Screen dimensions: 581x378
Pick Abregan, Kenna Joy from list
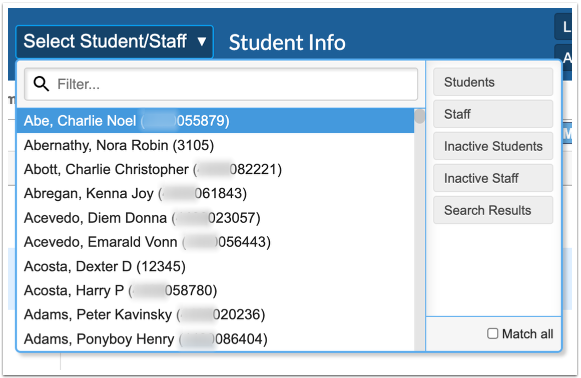tap(215, 193)
